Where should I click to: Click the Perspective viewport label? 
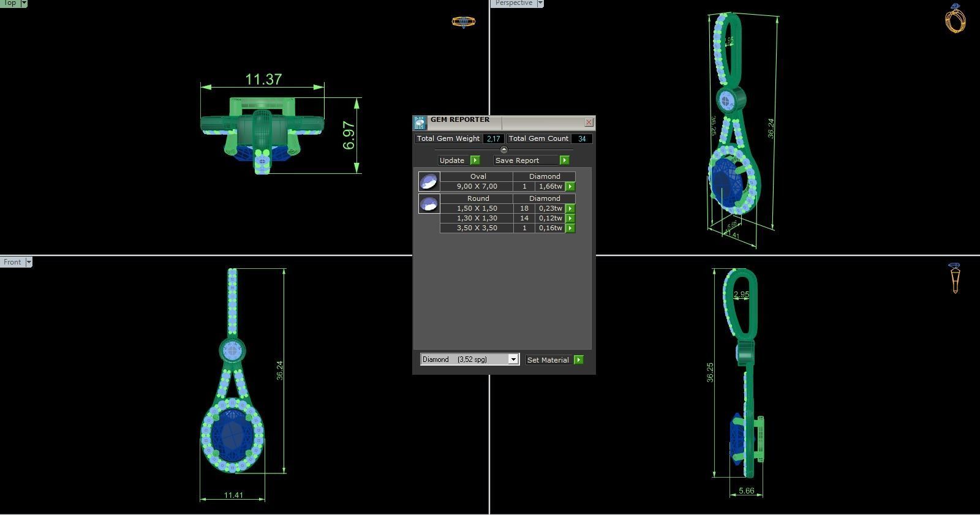pyautogui.click(x=513, y=3)
